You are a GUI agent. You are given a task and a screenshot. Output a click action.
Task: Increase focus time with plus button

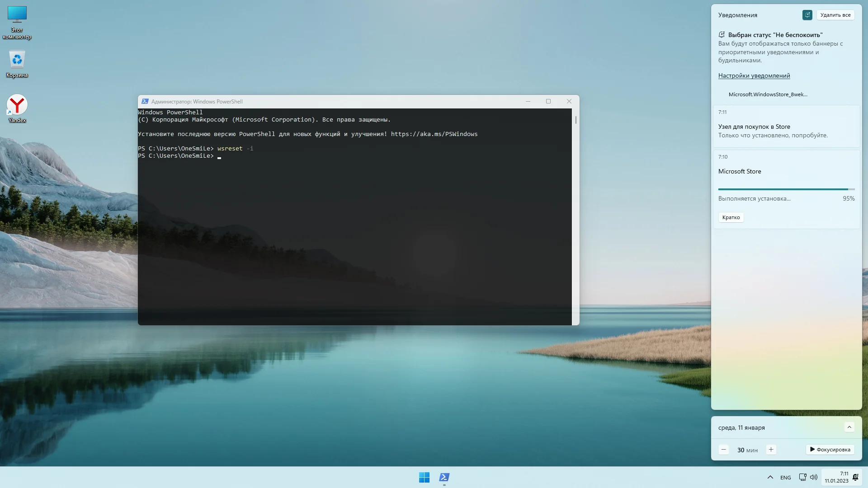771,450
